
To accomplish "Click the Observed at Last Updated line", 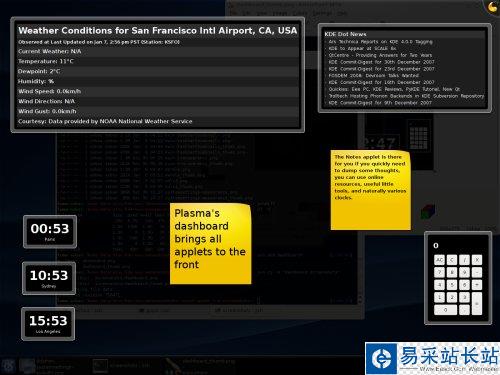I will click(x=99, y=42).
